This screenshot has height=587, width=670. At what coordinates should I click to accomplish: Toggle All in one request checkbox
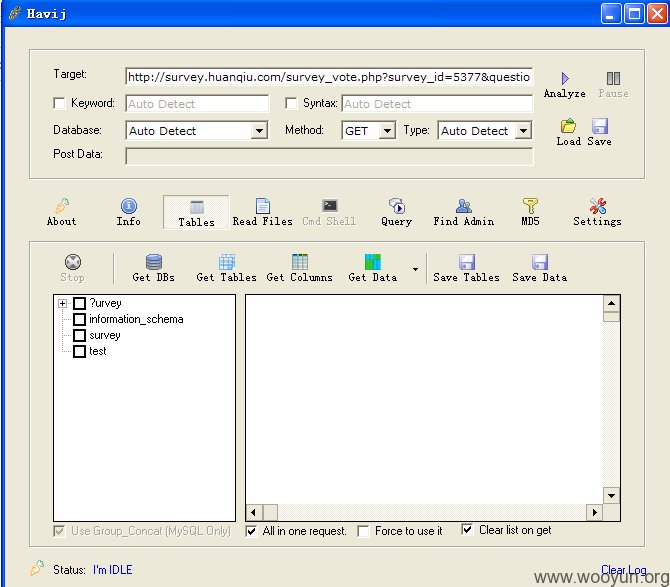coord(251,531)
